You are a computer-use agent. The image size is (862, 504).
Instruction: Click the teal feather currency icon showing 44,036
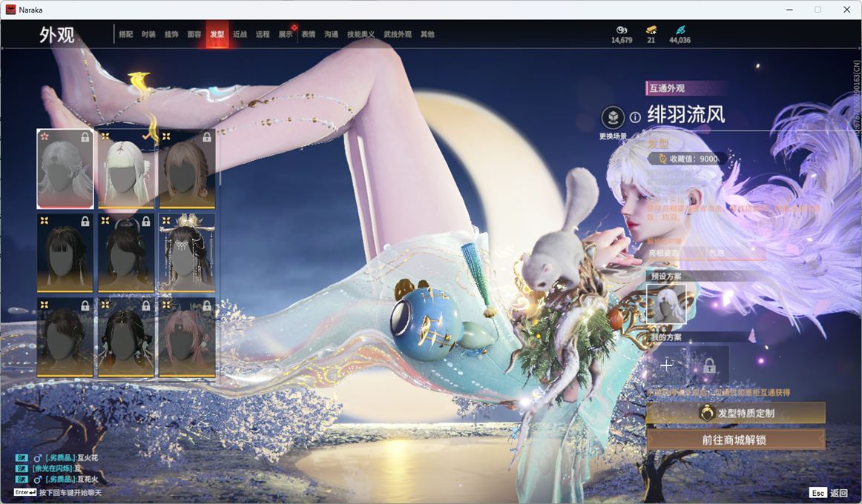point(680,30)
